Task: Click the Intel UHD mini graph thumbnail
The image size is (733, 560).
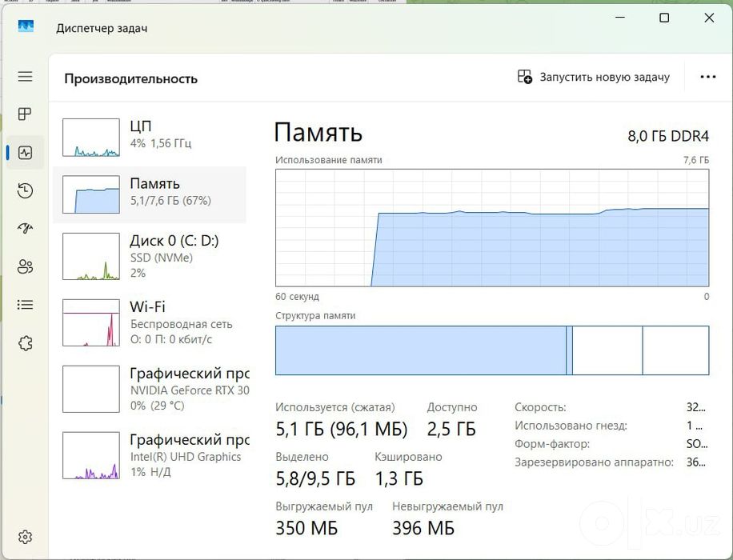Action: point(91,455)
